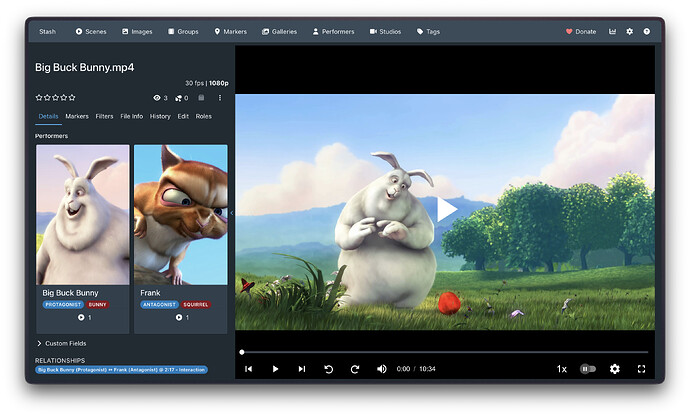Collapse the details panel divider arrow
Screen dimensions: 690x416
pos(231,213)
